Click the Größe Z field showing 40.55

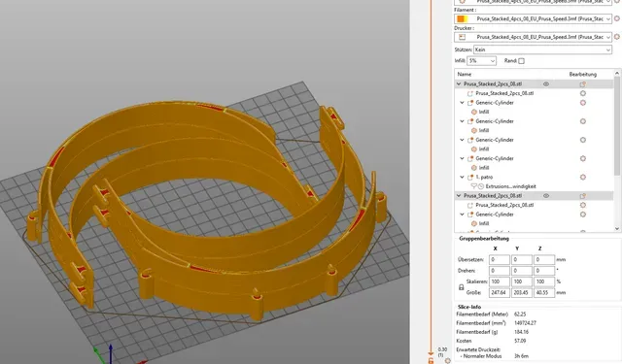[544, 293]
